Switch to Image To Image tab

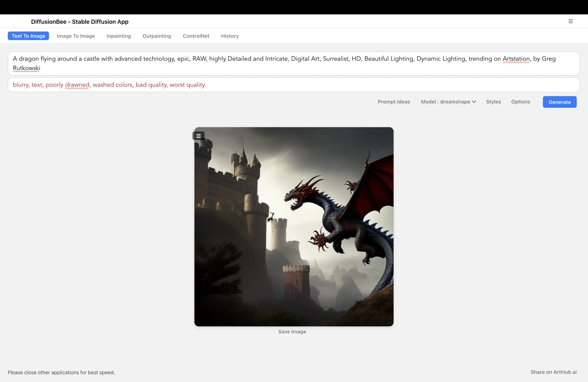pos(76,36)
